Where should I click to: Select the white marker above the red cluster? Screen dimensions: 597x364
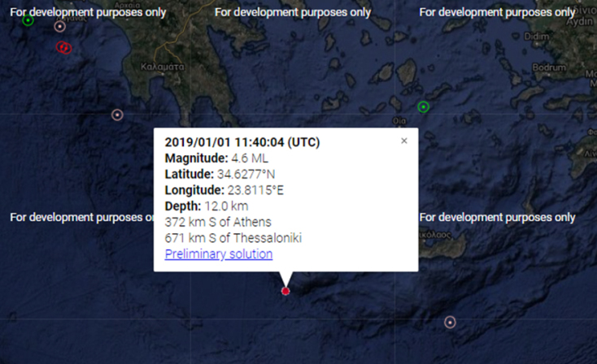coord(59,27)
